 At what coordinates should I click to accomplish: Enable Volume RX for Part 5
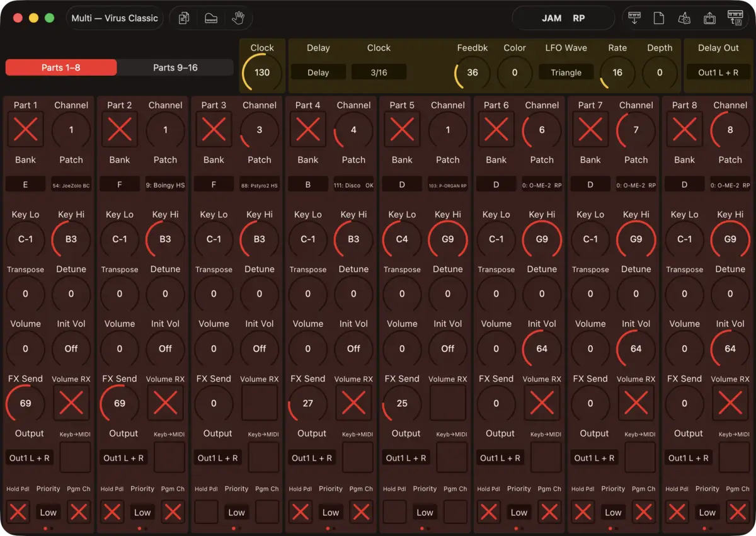pos(448,403)
